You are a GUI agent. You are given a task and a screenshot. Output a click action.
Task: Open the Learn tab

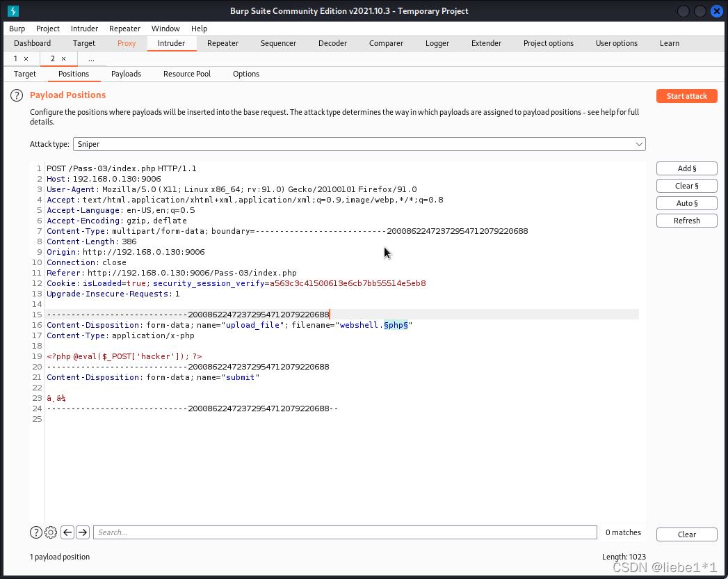(670, 43)
